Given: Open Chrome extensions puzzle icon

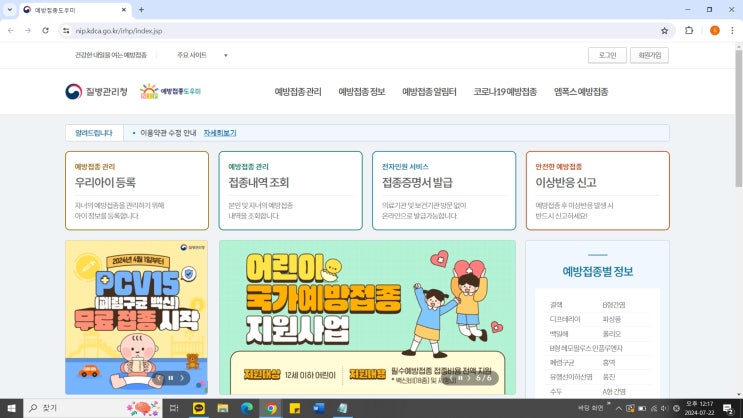Looking at the screenshot, I should pyautogui.click(x=689, y=30).
